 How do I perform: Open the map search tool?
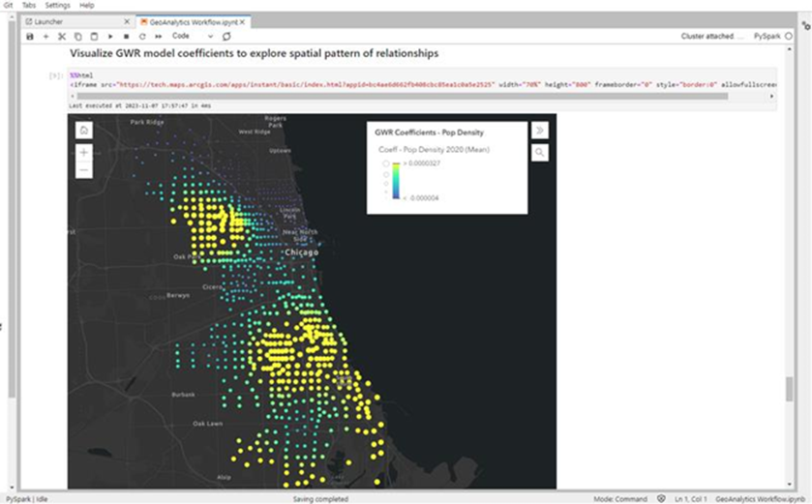pyautogui.click(x=540, y=152)
